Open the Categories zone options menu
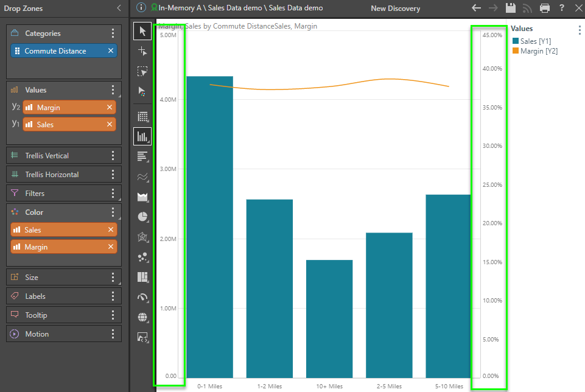 tap(113, 33)
